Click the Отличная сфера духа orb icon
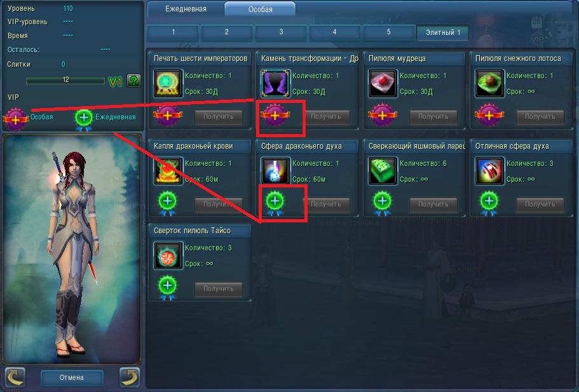 (x=489, y=171)
